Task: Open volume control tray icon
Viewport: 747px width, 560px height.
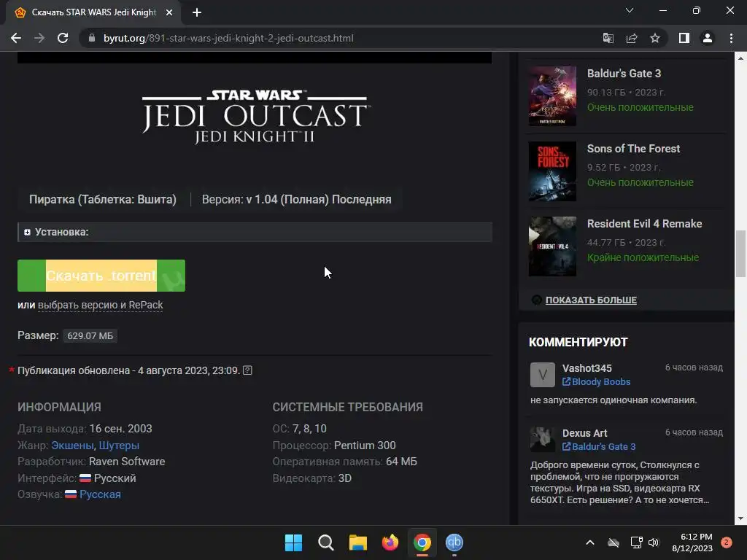Action: point(654,542)
